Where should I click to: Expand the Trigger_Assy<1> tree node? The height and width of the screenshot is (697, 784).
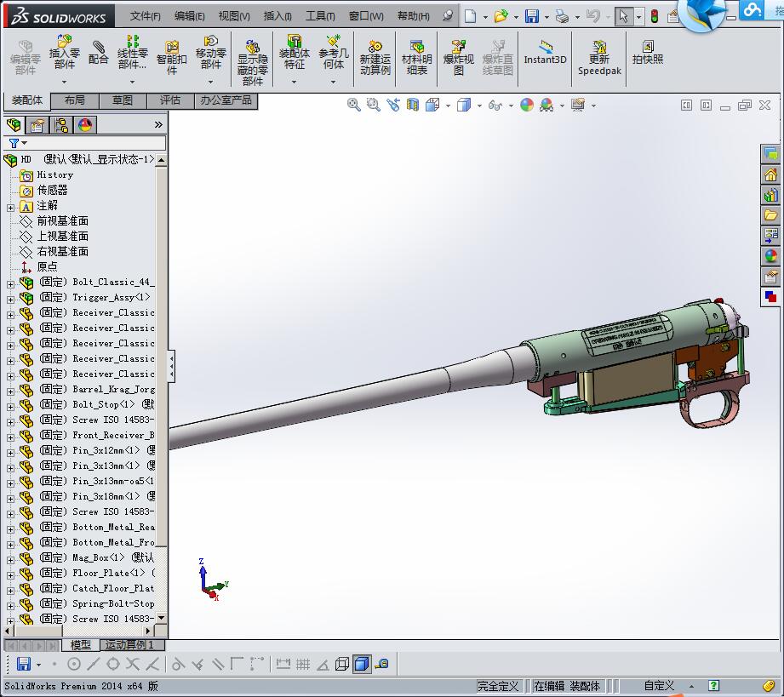click(10, 298)
